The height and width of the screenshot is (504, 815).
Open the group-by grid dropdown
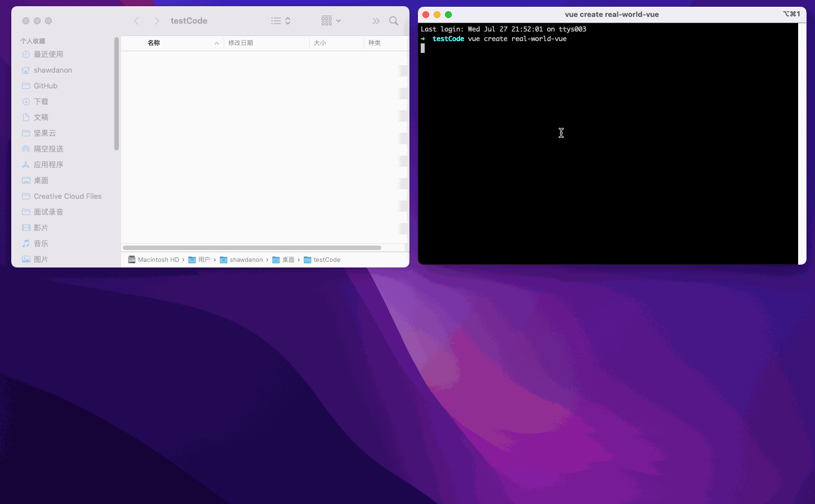point(331,21)
